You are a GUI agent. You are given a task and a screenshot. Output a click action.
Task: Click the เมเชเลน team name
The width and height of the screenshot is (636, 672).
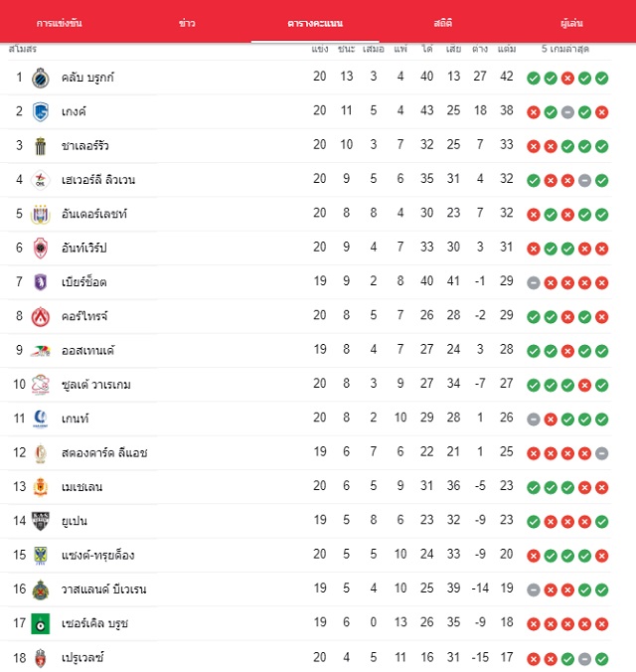point(81,487)
